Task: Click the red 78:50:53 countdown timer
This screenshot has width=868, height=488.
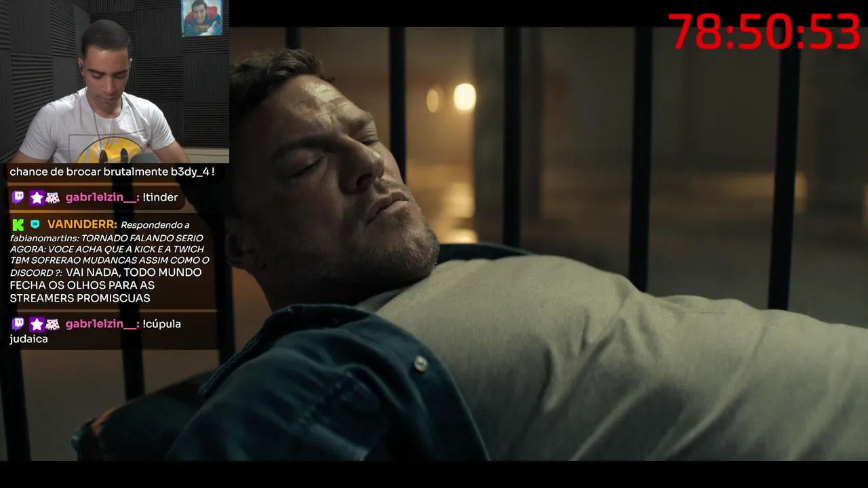Action: tap(764, 32)
